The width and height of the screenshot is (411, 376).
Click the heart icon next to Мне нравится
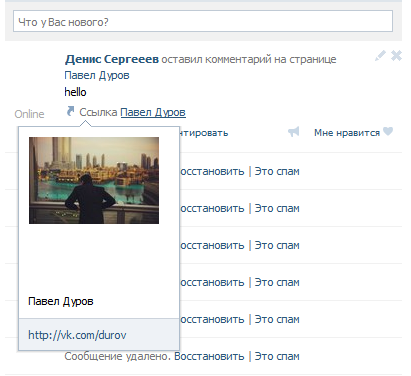(388, 131)
